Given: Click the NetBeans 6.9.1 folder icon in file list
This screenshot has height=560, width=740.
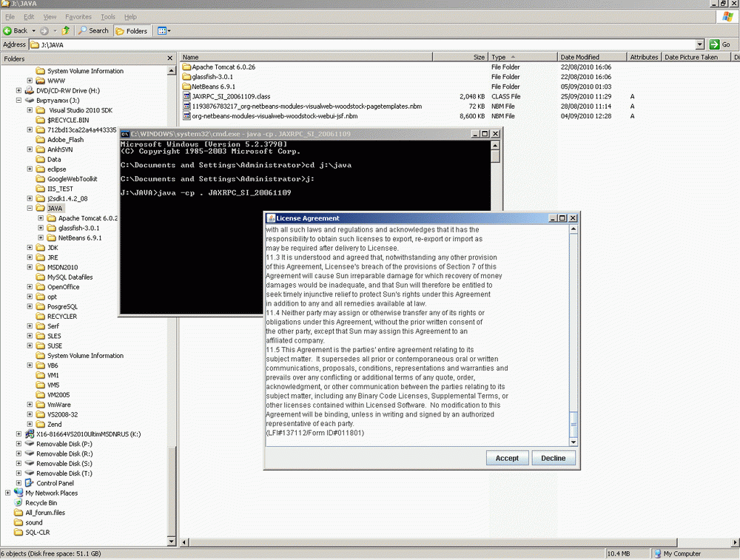Looking at the screenshot, I should (x=186, y=87).
